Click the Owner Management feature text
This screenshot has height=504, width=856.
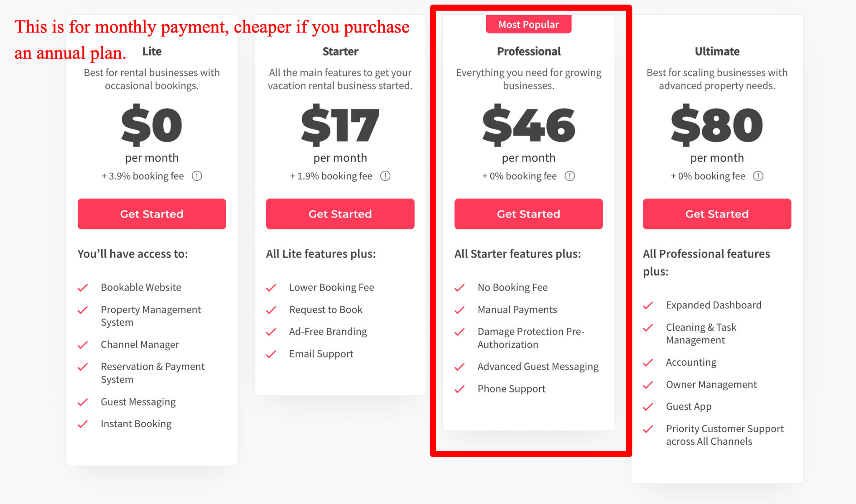pos(711,385)
